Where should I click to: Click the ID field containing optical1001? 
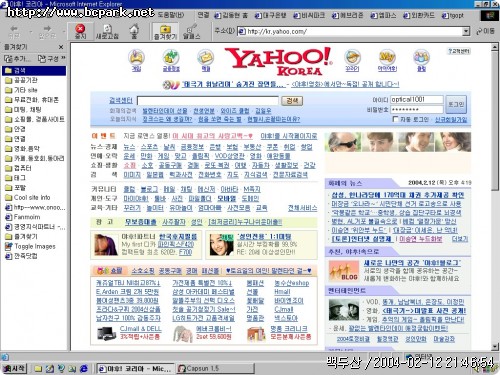pyautogui.click(x=417, y=99)
